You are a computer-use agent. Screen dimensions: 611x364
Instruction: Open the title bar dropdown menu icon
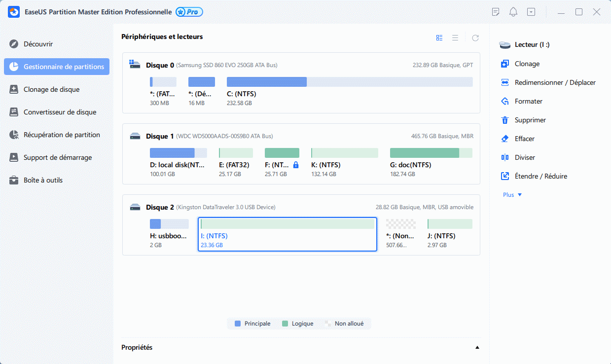tap(531, 12)
